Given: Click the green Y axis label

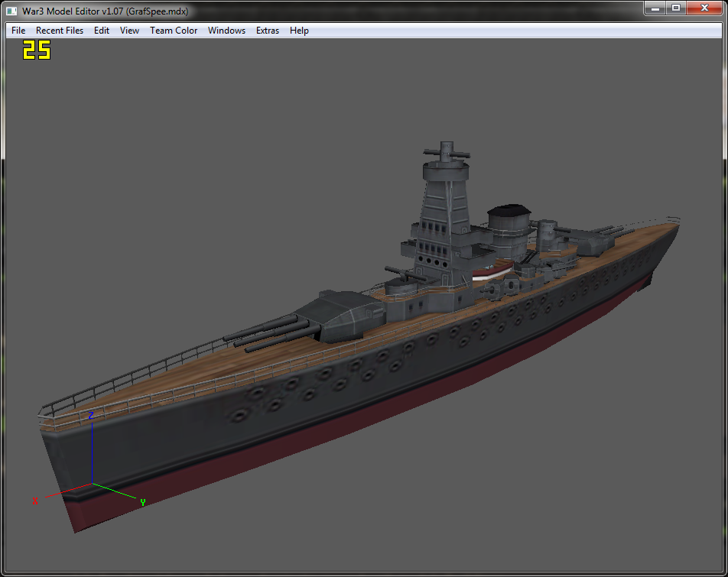Looking at the screenshot, I should click(x=142, y=502).
